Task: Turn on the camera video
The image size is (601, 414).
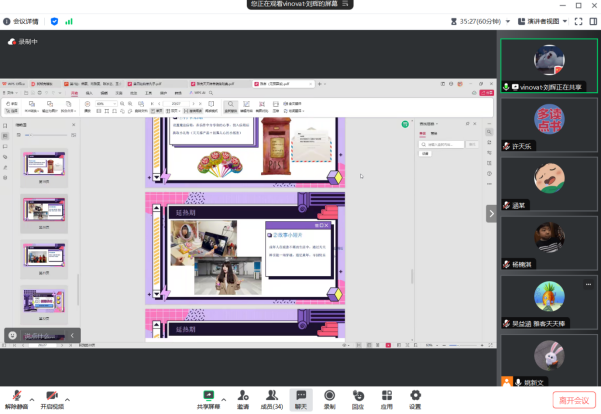Action: coord(51,396)
